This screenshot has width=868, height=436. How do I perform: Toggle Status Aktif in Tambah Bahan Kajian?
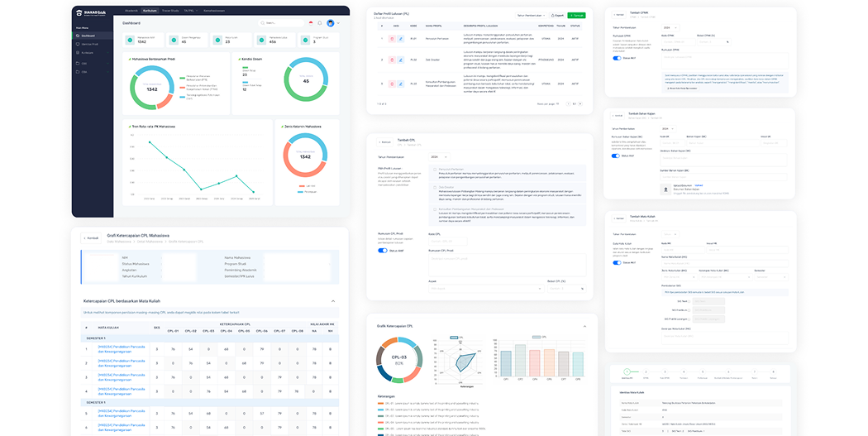tap(616, 156)
